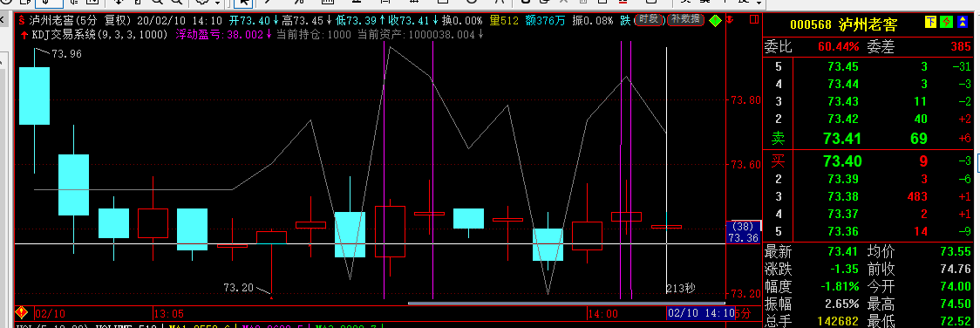Click the green diamond icon beside 补数据

(716, 20)
